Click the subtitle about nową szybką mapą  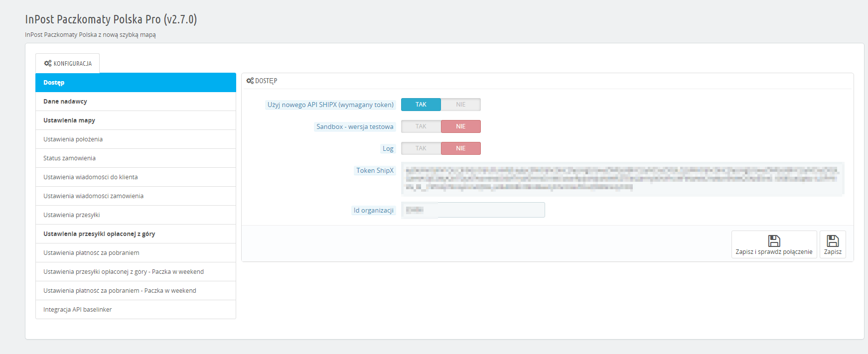[90, 35]
